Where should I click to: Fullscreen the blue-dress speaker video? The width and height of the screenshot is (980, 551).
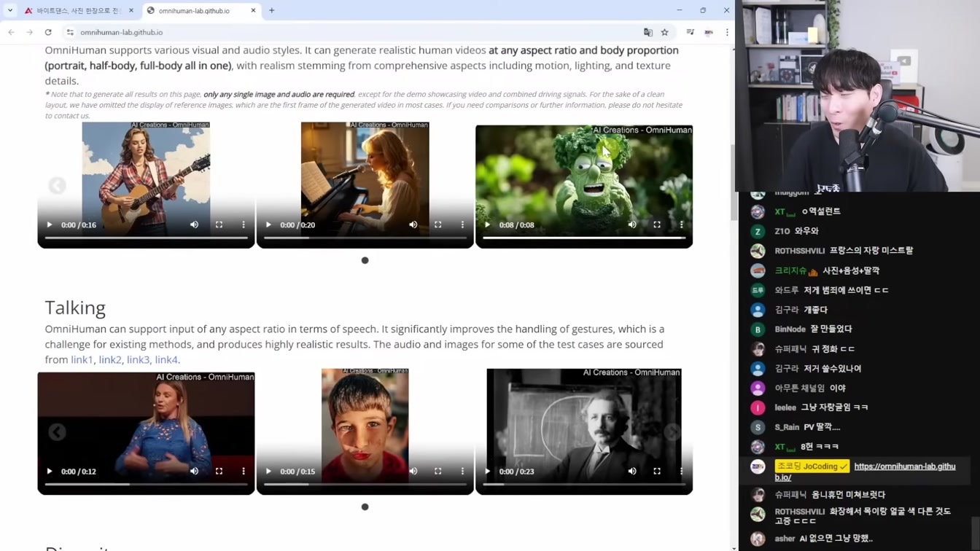click(219, 471)
